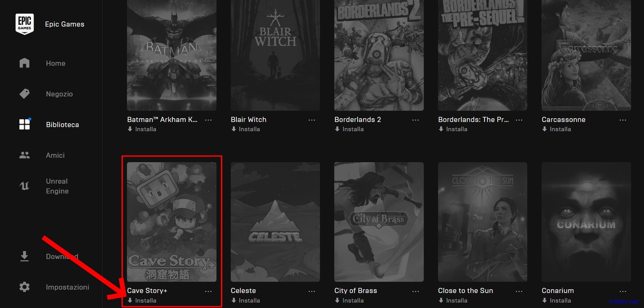Expand options menu for Carcassonne
The height and width of the screenshot is (308, 644).
click(x=623, y=120)
